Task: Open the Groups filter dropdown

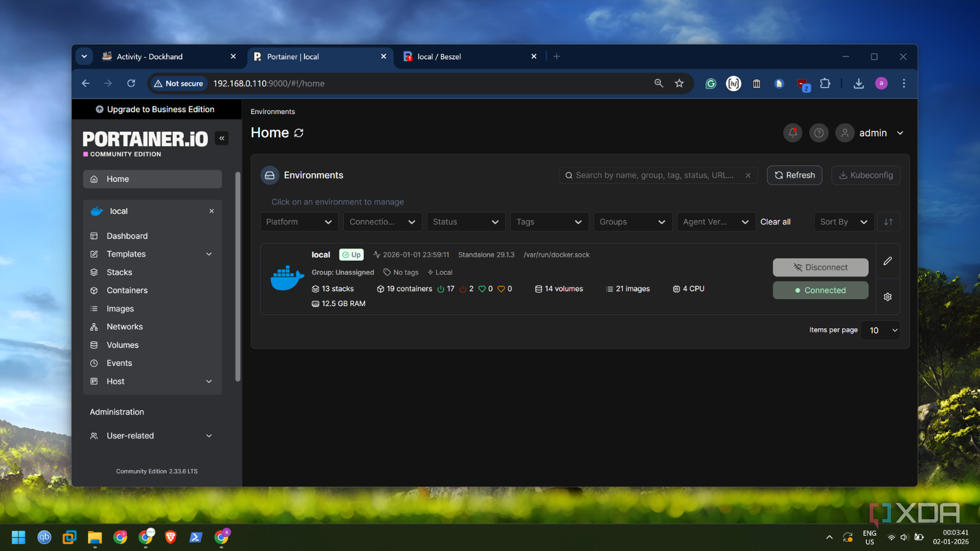Action: pos(632,222)
